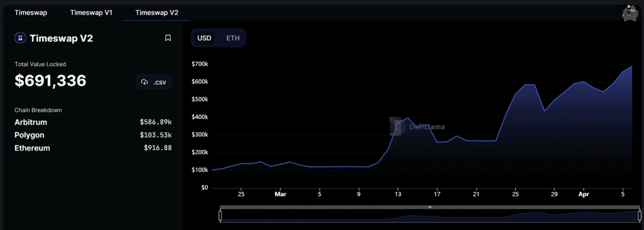Click the Chain Breakdown heading
Screen dimensions: 644x230
(x=38, y=110)
